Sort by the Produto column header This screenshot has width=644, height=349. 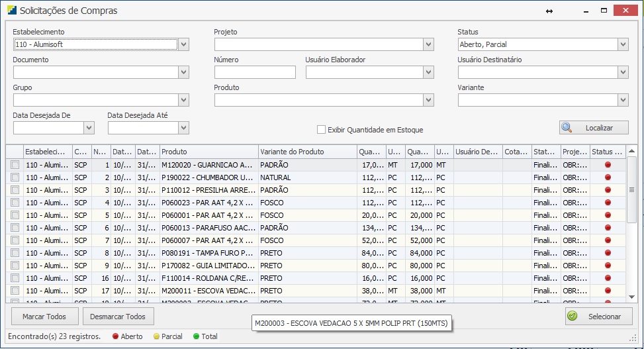coord(208,152)
